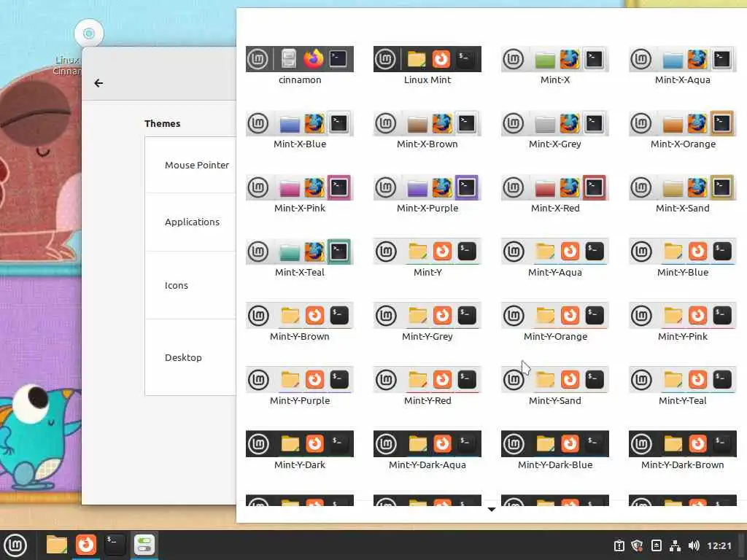Screen dimensions: 747x560
Task: Choose the Mint-X-Blue theme
Action: coord(300,130)
